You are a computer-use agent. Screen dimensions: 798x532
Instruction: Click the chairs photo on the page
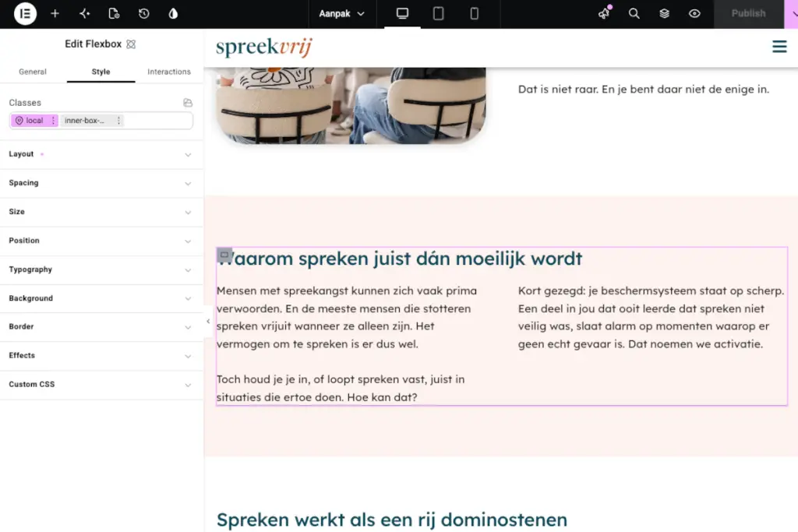click(x=351, y=106)
